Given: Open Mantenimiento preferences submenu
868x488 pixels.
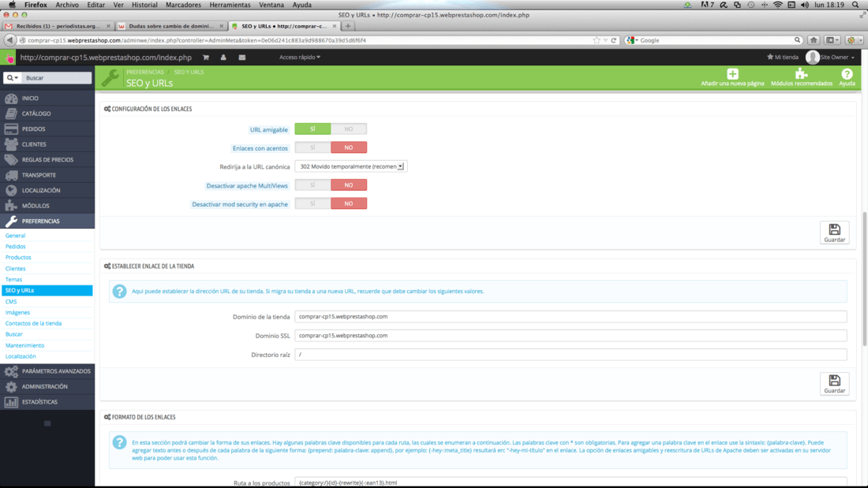Looking at the screenshot, I should click(x=25, y=345).
